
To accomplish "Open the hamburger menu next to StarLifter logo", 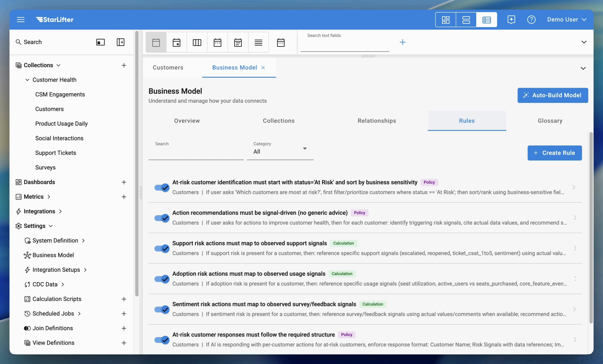I will pyautogui.click(x=21, y=20).
